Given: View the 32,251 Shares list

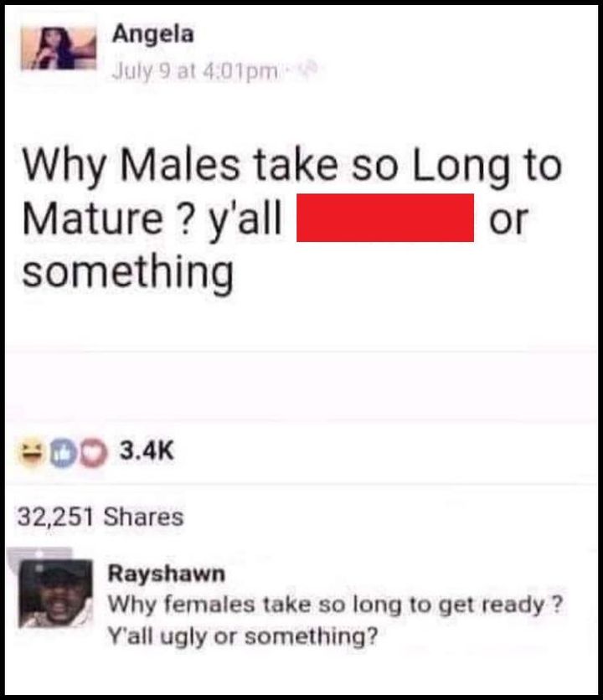Looking at the screenshot, I should pos(100,517).
